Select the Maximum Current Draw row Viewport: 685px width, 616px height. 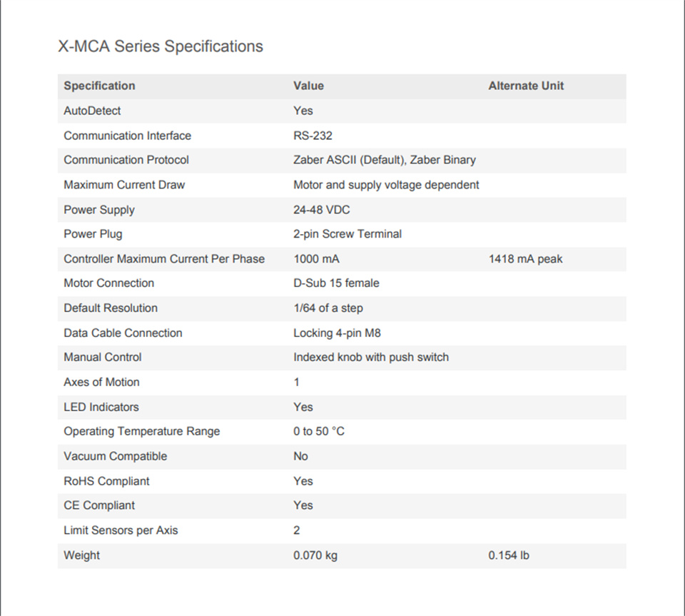click(342, 185)
